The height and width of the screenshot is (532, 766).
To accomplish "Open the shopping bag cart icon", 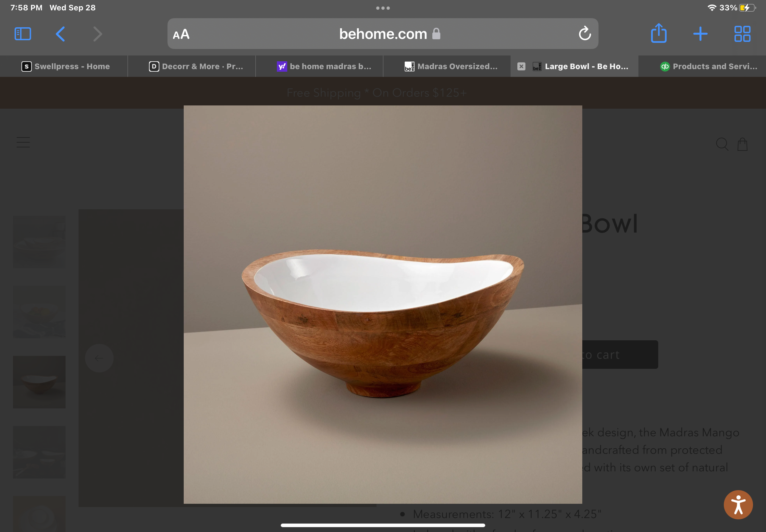I will click(742, 144).
